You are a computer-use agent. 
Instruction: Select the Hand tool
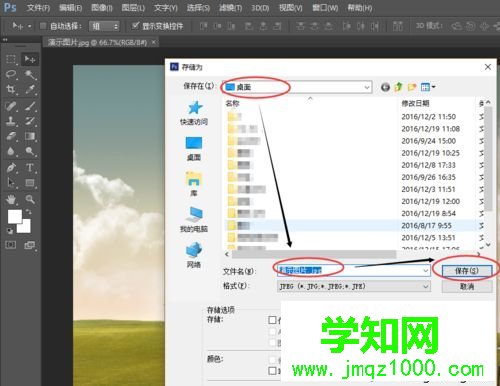tap(11, 199)
